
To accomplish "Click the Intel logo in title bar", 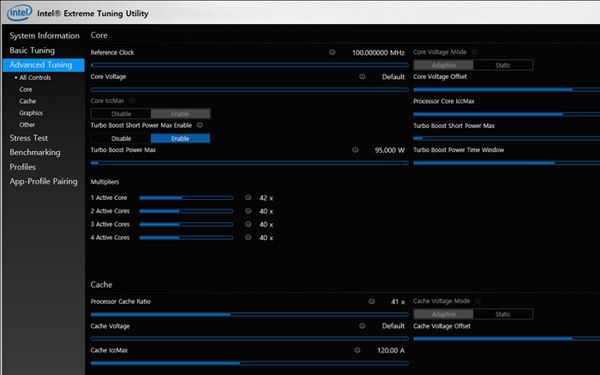I will [20, 13].
